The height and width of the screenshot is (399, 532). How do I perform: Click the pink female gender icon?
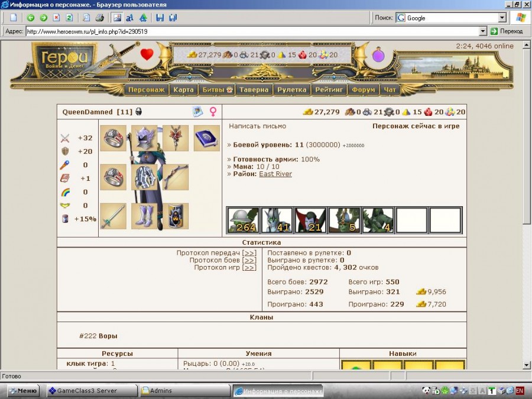coord(213,112)
